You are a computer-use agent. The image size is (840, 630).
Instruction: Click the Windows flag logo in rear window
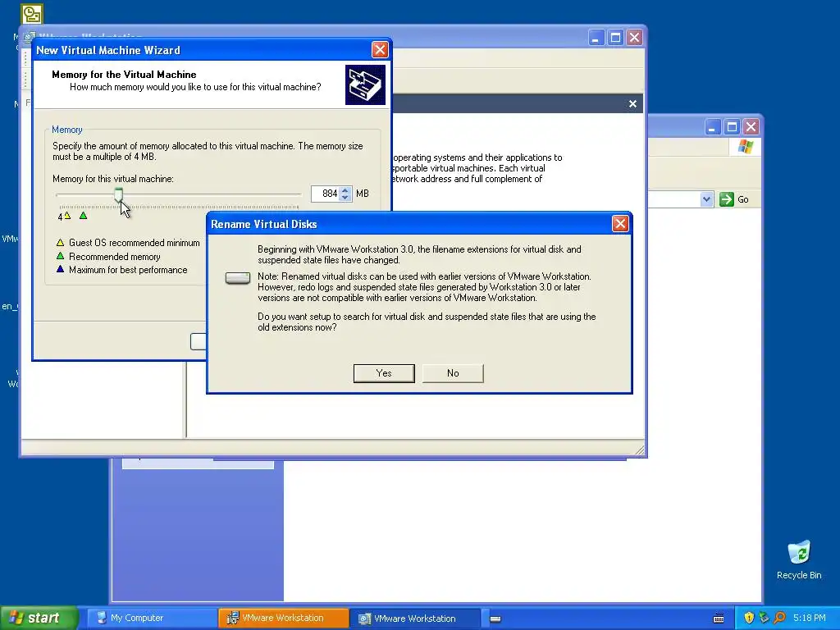pyautogui.click(x=745, y=146)
